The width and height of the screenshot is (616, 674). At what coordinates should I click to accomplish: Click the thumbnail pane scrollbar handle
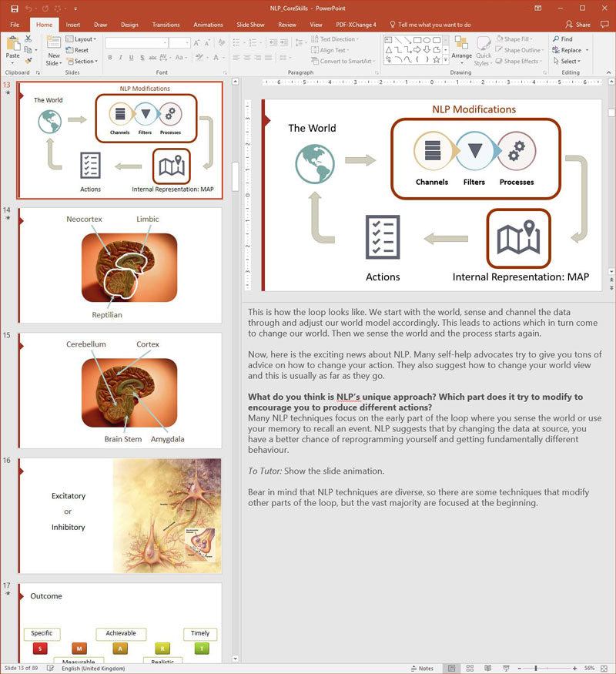coord(235,176)
